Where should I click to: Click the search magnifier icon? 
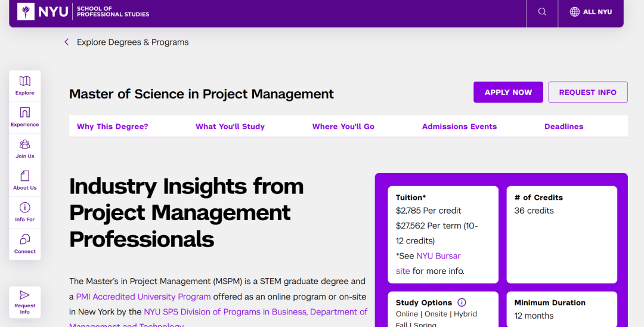(542, 12)
